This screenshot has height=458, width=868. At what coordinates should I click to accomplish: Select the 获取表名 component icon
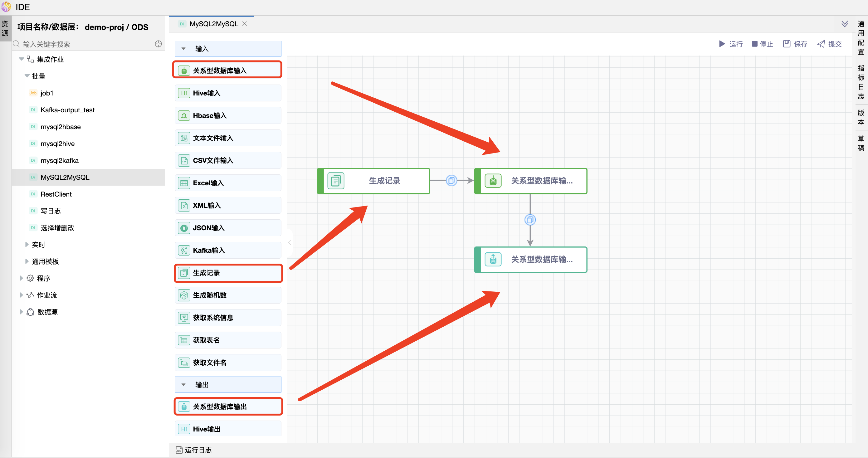pyautogui.click(x=184, y=340)
